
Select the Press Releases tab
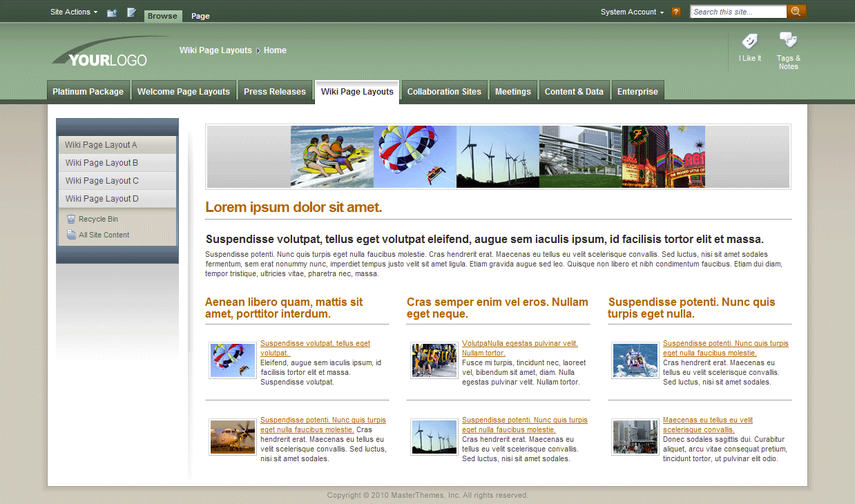click(x=274, y=90)
